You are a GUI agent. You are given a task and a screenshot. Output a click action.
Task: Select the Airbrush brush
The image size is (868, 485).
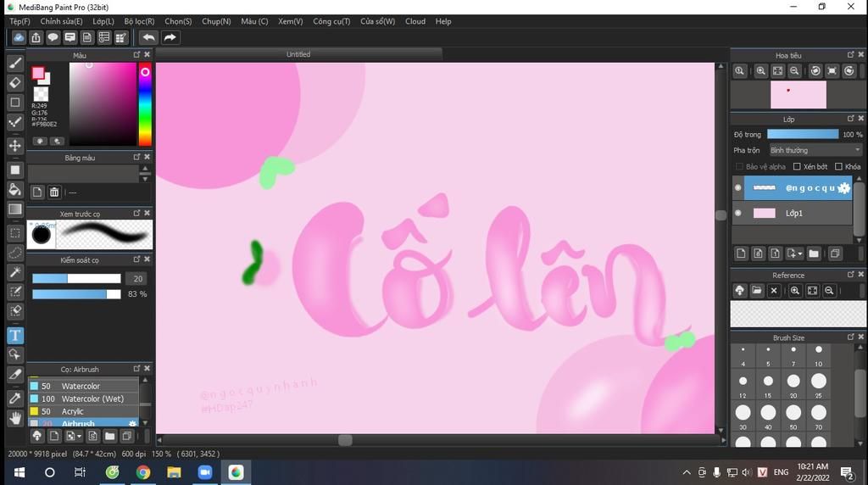coord(83,422)
